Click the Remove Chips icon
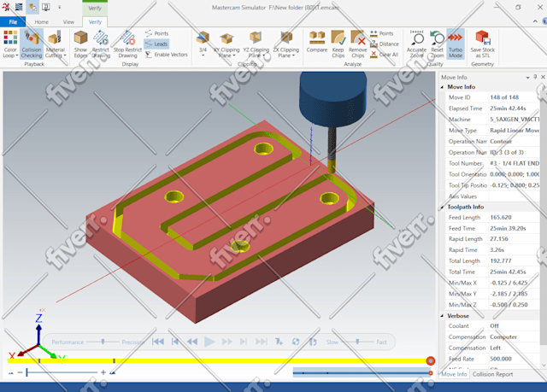This screenshot has height=392, width=547. (358, 38)
